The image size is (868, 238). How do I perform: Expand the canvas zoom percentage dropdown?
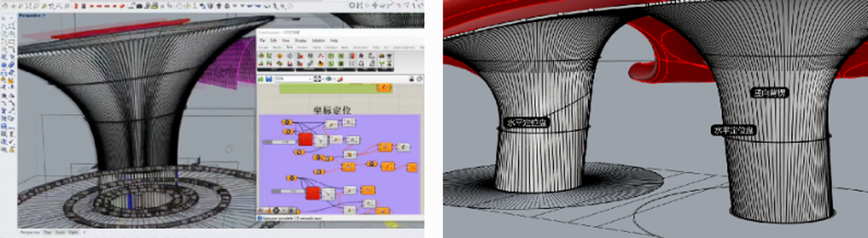(309, 79)
